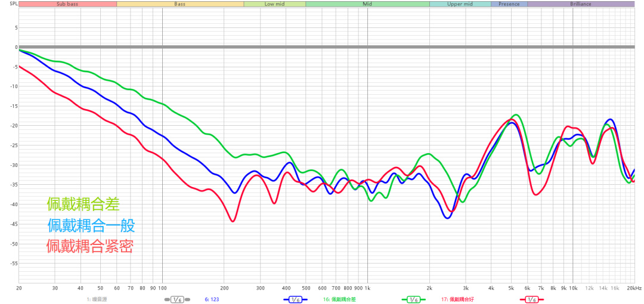The width and height of the screenshot is (644, 304).
Task: Click the grey 1/6 smoothing swatch for 噪音源
Action: (177, 300)
